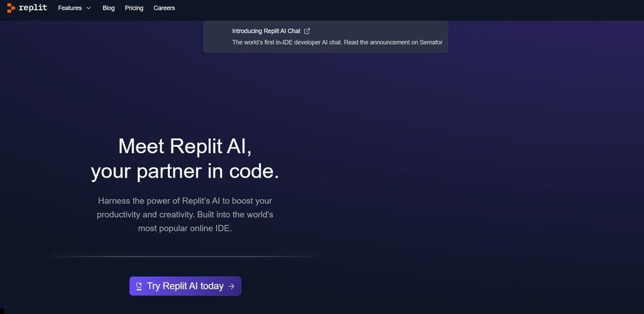Click the orange Replit logo icon
This screenshot has height=314, width=644.
[11, 8]
